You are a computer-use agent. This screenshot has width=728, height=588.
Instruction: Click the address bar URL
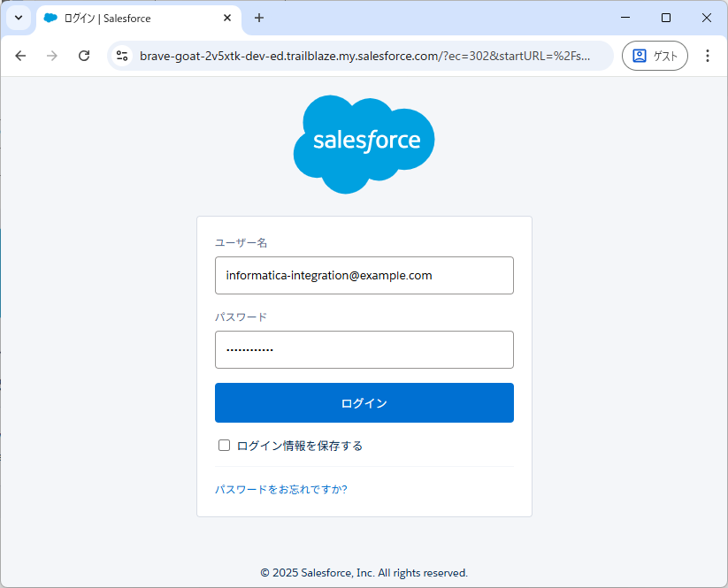click(365, 57)
